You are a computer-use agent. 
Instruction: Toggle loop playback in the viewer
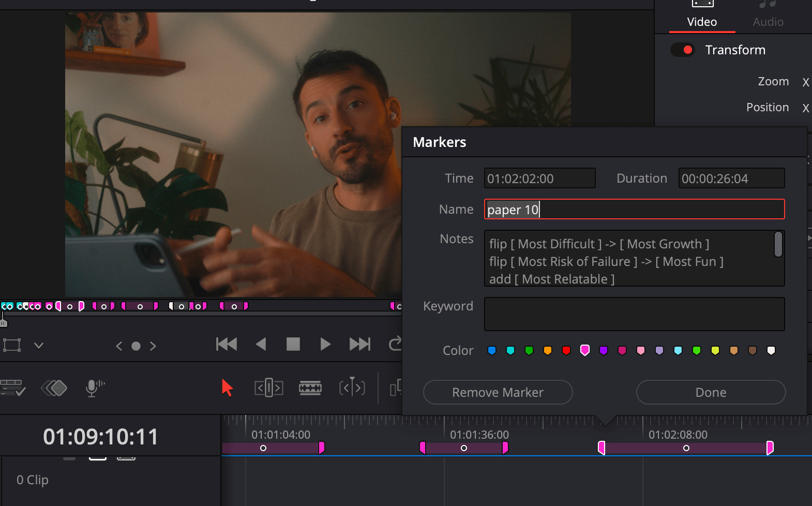(395, 344)
